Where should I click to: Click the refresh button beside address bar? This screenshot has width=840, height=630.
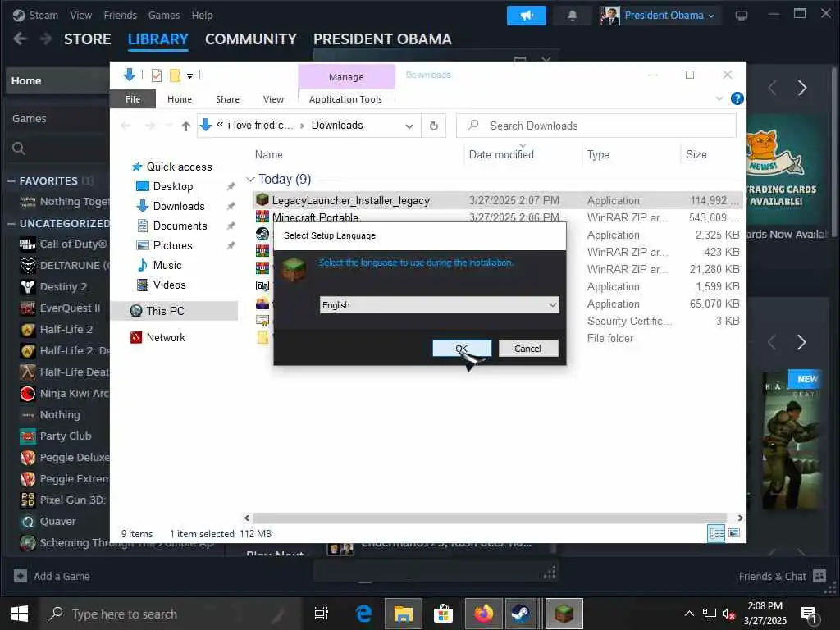click(x=434, y=126)
